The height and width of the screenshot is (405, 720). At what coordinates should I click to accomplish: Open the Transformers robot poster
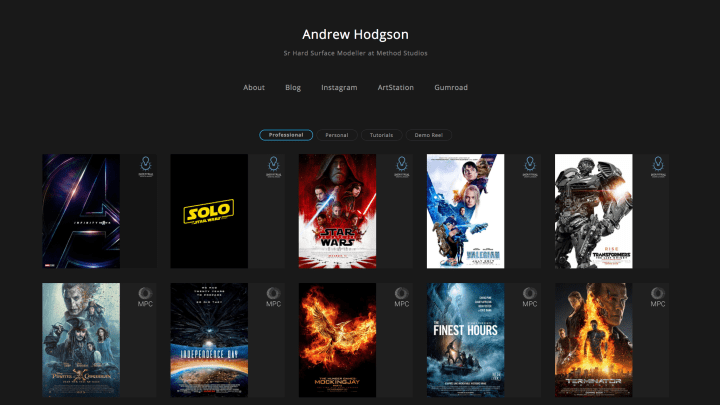pos(593,211)
